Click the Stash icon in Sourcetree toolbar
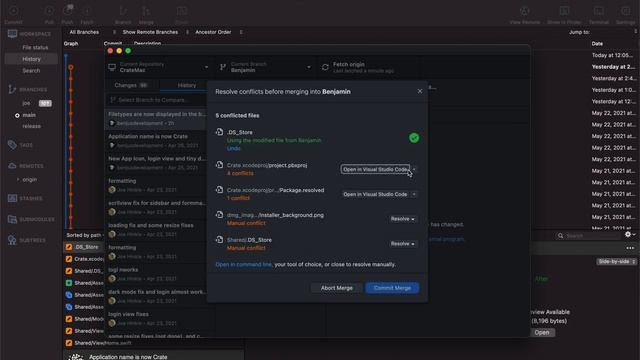The height and width of the screenshot is (360, 640). pos(182,11)
